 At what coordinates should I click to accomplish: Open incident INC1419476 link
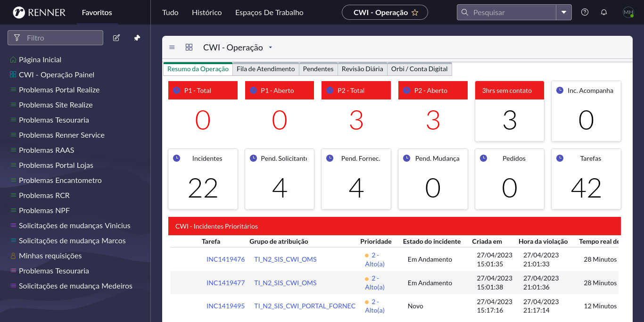[x=225, y=259]
